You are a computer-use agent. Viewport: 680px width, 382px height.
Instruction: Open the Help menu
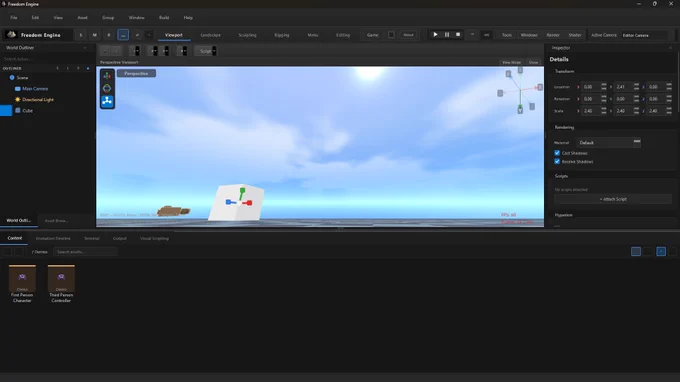[188, 18]
